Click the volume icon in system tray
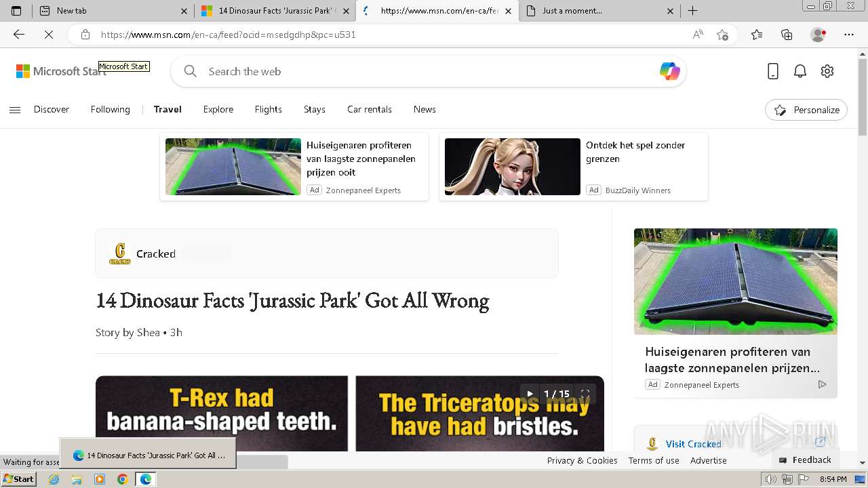This screenshot has width=868, height=488. point(771,479)
